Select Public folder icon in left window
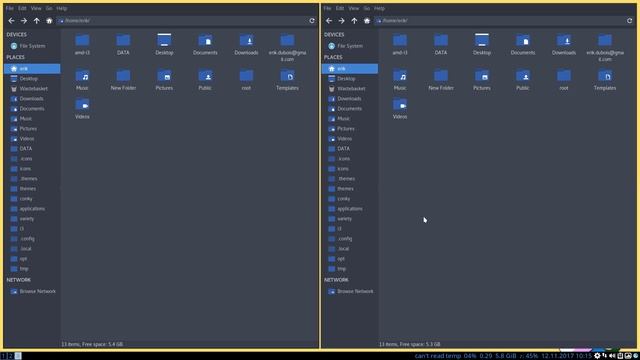The height and width of the screenshot is (360, 640). [x=205, y=76]
